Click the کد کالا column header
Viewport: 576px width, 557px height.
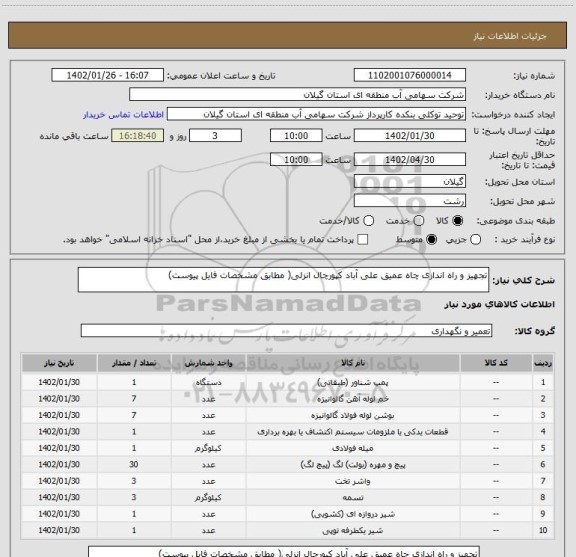pos(496,363)
